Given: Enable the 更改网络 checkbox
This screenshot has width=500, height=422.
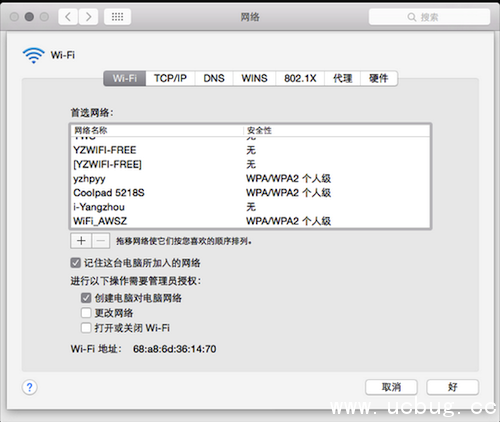Looking at the screenshot, I should point(86,313).
